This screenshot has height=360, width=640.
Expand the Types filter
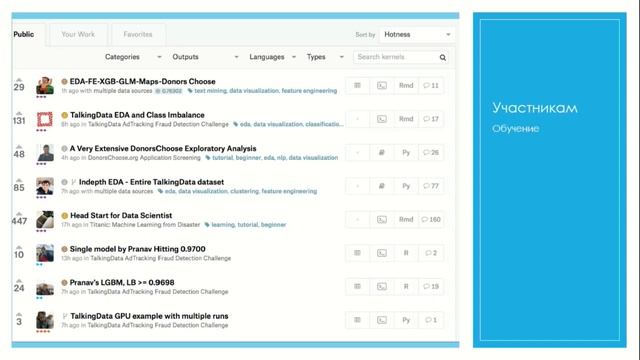point(325,57)
